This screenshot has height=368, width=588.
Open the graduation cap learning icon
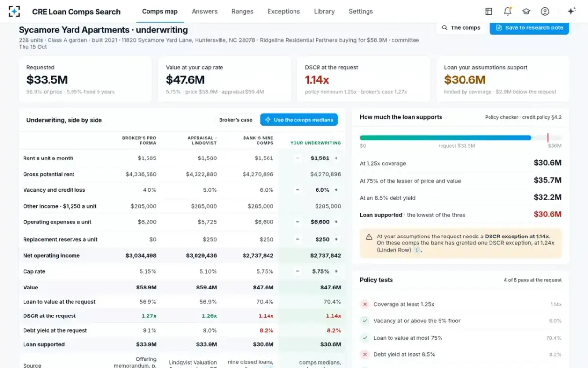pyautogui.click(x=526, y=11)
